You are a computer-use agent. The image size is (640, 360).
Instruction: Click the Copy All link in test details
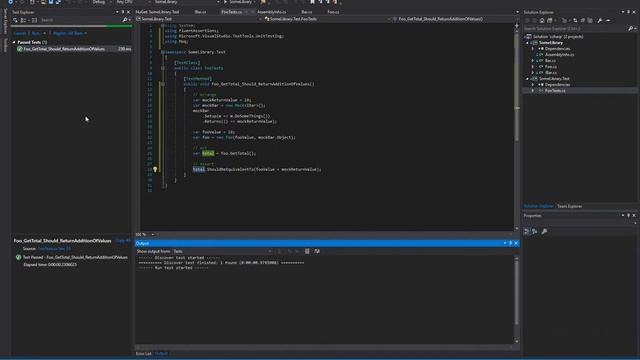123,240
